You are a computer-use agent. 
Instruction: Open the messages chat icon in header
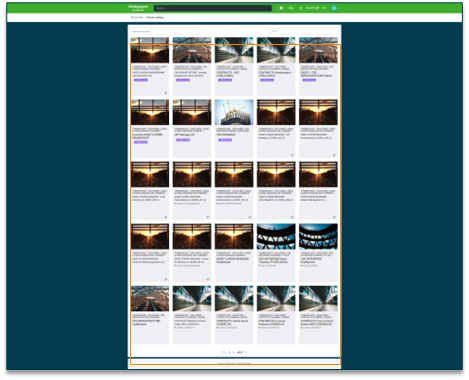click(291, 8)
